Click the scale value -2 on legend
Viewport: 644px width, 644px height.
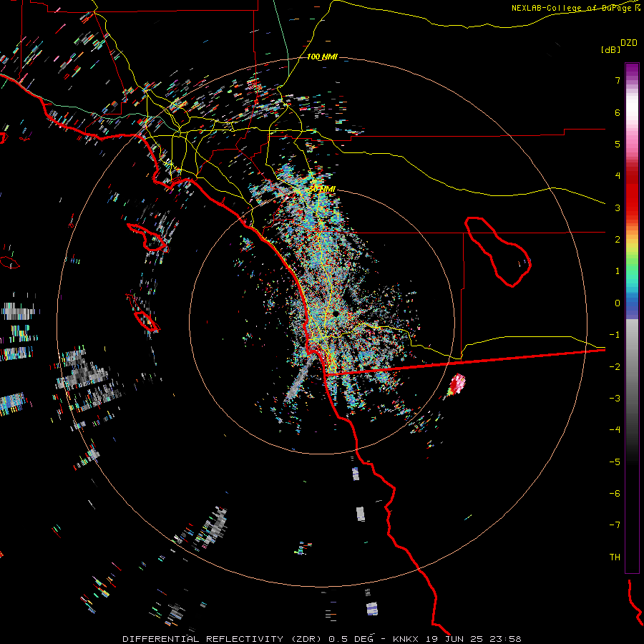coord(615,367)
